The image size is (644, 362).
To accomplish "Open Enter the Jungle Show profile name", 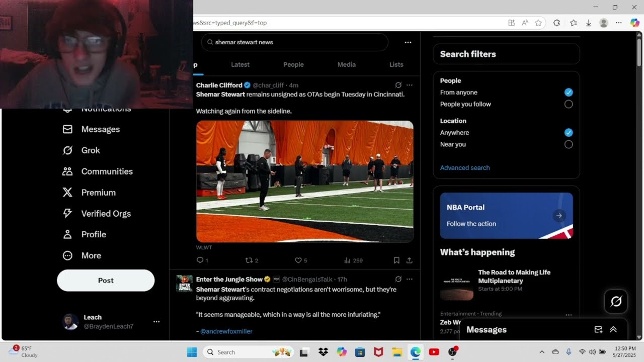I will [229, 279].
